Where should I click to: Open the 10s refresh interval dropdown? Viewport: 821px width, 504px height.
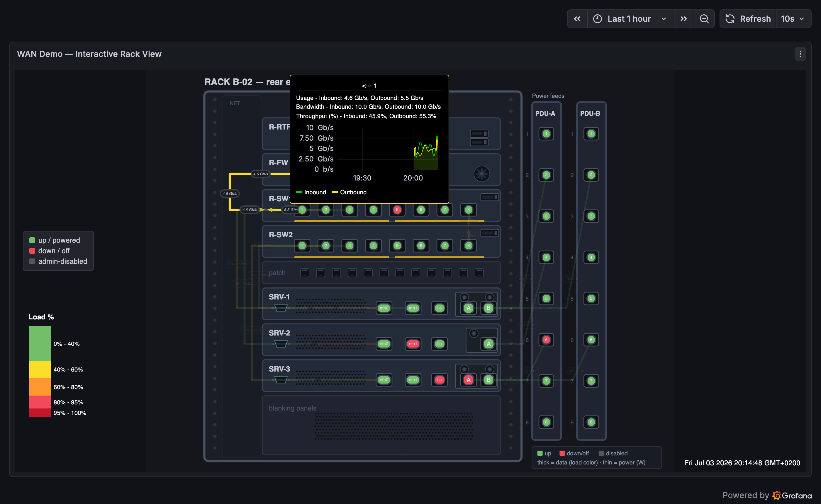[793, 19]
